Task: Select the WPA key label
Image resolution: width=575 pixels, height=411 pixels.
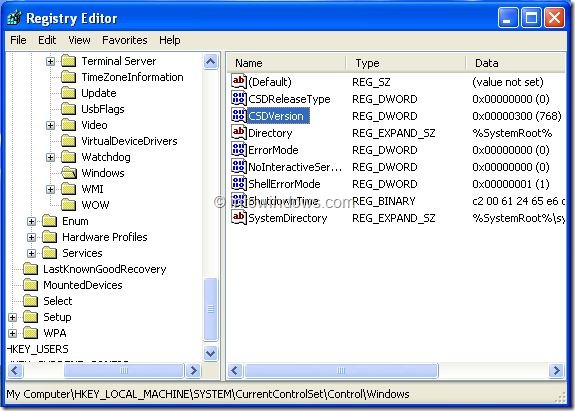Action: tap(55, 333)
